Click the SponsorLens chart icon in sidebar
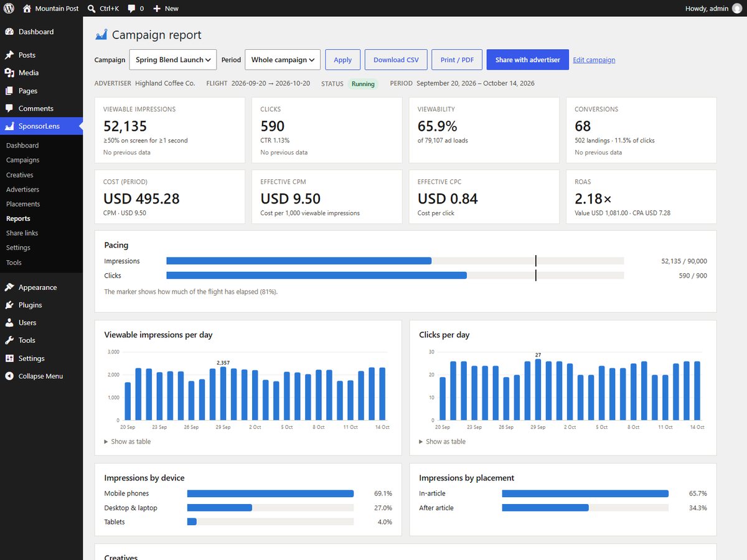 (9, 126)
